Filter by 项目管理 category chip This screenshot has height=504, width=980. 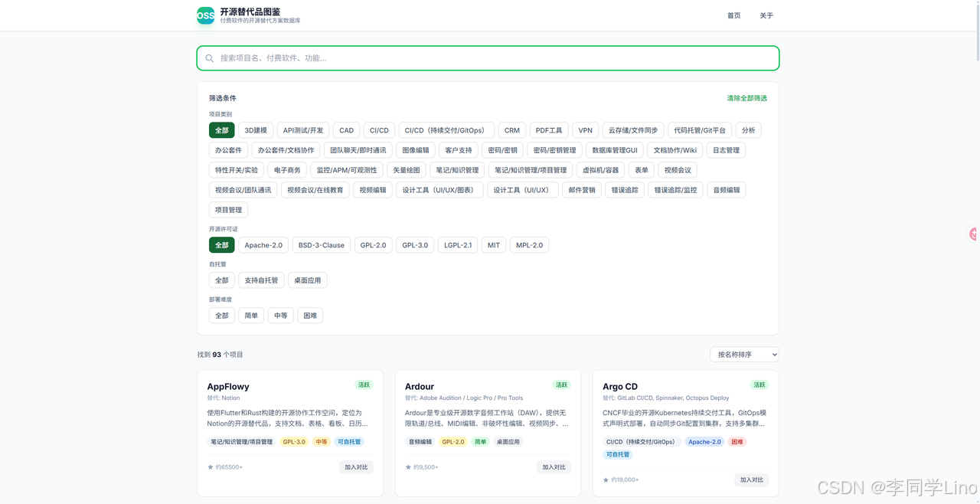[229, 210]
